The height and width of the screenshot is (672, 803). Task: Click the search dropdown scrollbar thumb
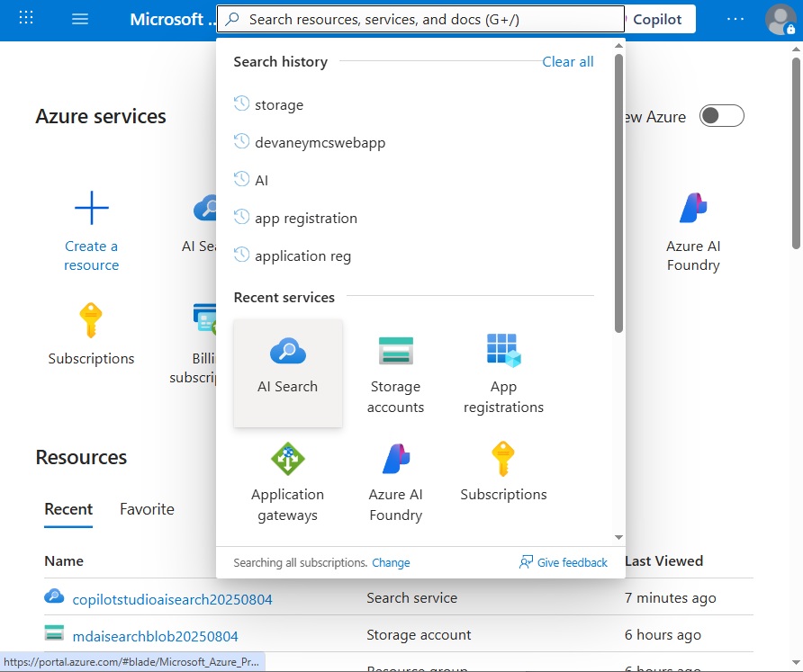click(x=618, y=193)
